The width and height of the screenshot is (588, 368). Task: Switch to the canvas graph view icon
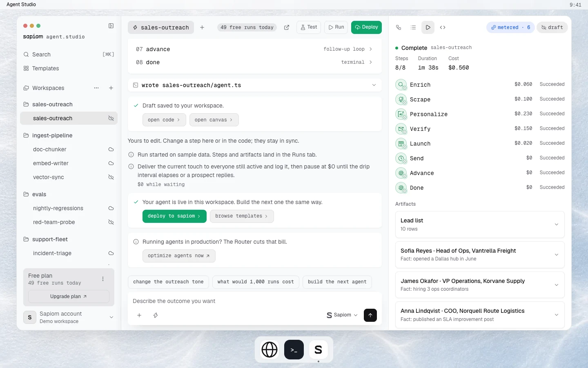[399, 27]
